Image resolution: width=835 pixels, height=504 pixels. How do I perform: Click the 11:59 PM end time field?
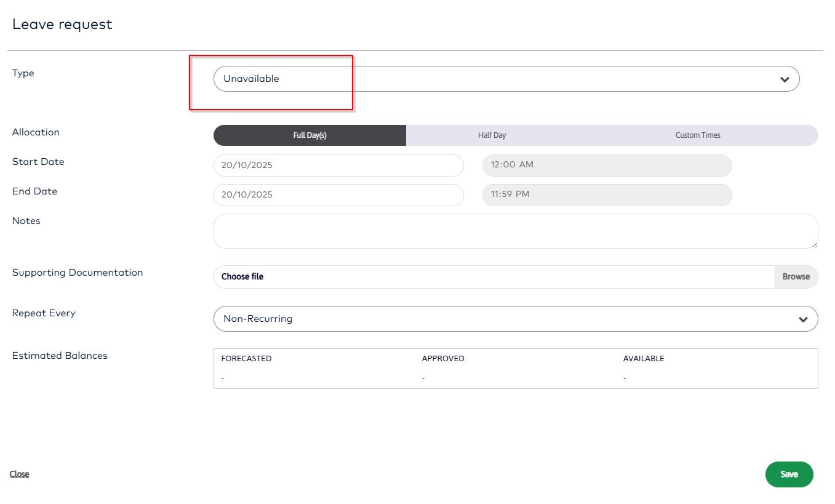[x=607, y=195]
